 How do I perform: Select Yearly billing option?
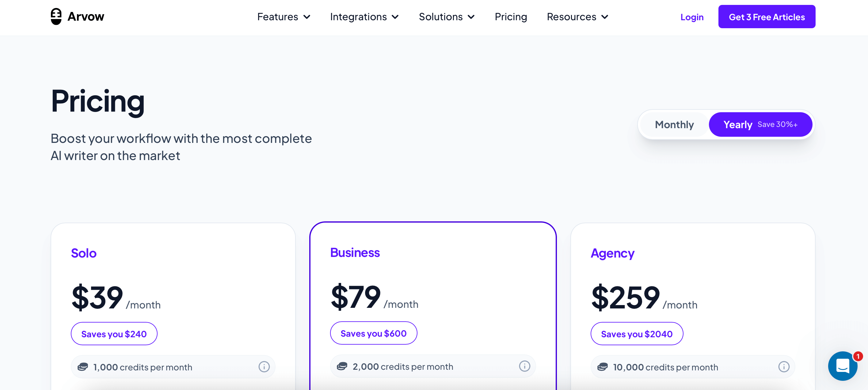pyautogui.click(x=760, y=124)
